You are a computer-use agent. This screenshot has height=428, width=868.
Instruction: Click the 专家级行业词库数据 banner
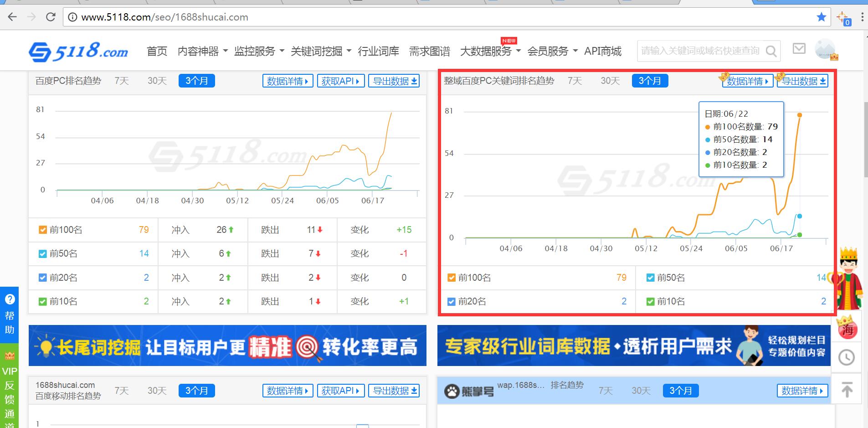tap(634, 345)
